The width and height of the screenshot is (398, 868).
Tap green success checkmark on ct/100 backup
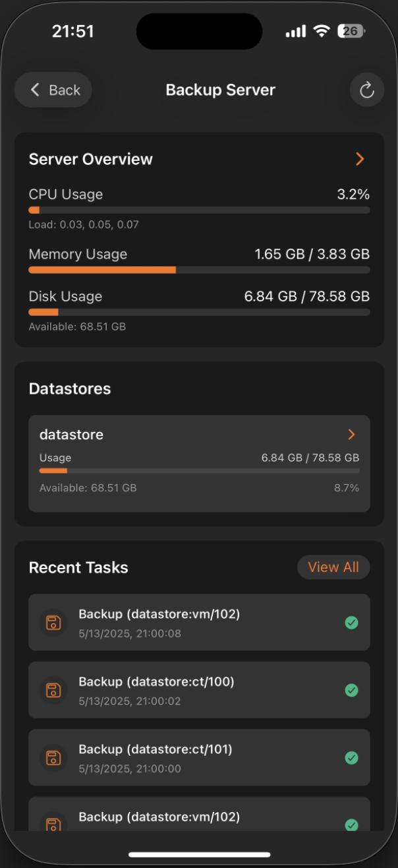pos(352,690)
